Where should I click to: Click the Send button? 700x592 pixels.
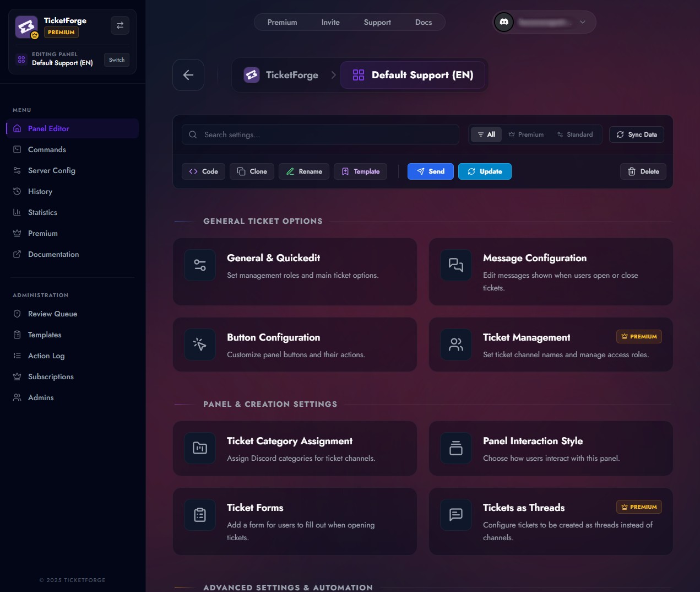pyautogui.click(x=430, y=171)
